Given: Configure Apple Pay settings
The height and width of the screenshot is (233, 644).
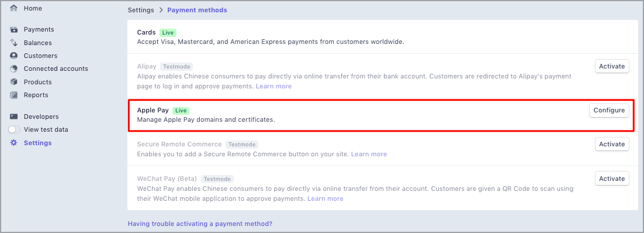Looking at the screenshot, I should point(609,110).
